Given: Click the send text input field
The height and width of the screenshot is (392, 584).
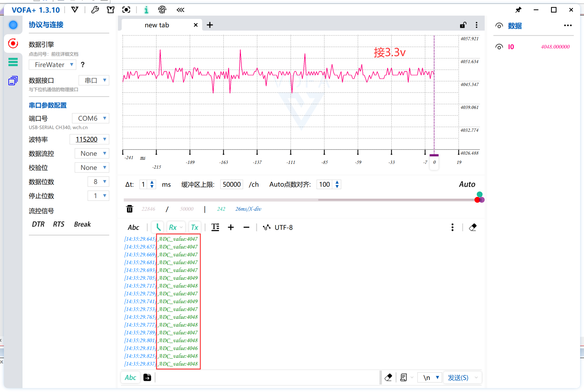Looking at the screenshot, I should click(267, 377).
